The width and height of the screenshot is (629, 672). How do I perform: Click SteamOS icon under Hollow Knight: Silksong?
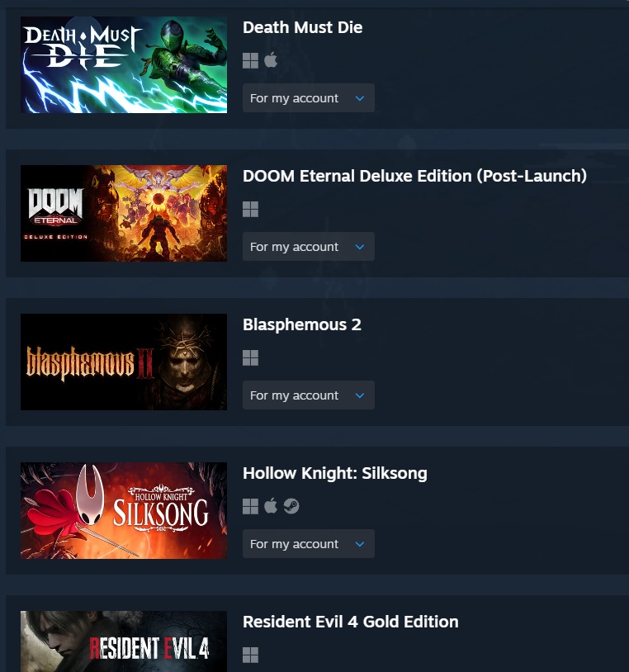pos(291,506)
